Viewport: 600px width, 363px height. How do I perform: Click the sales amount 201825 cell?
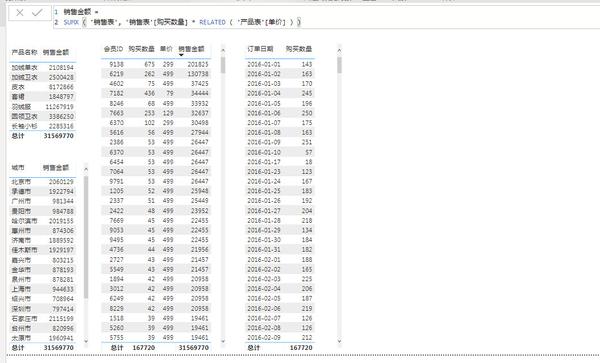coord(198,64)
